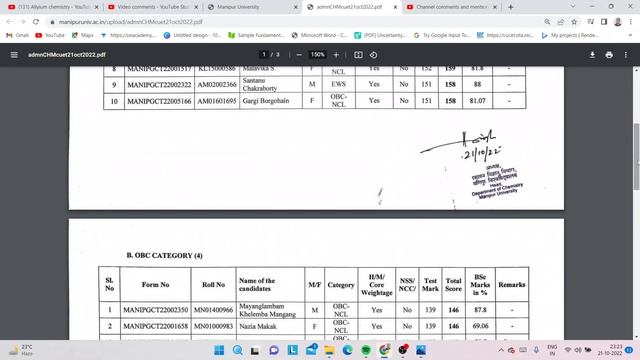640x360 pixels.
Task: Open taskbar Search
Action: coord(238,350)
